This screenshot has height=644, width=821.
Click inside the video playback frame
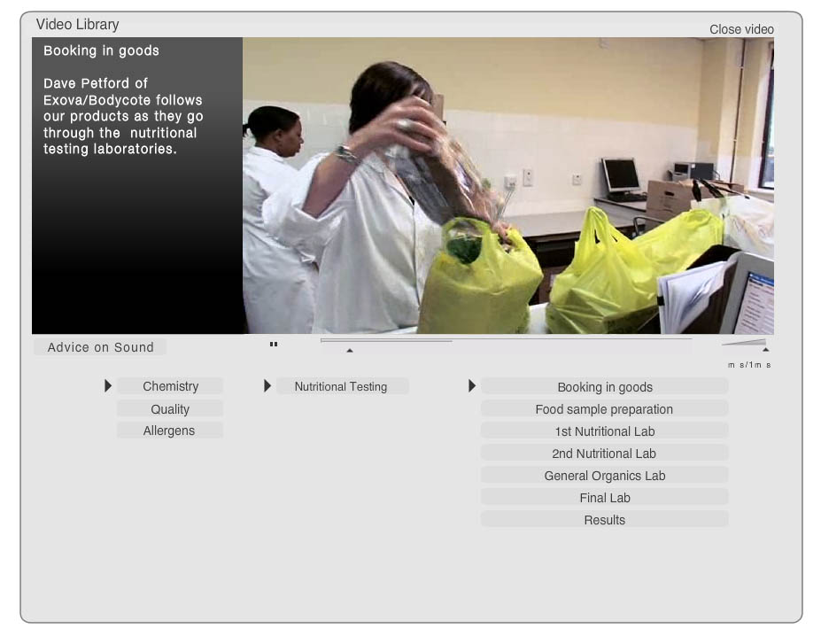click(x=507, y=185)
